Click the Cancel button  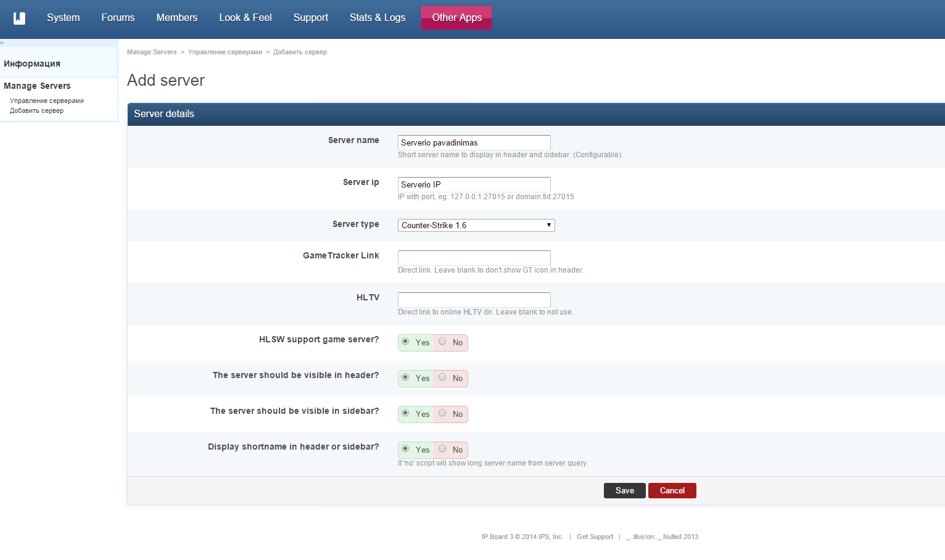tap(672, 490)
